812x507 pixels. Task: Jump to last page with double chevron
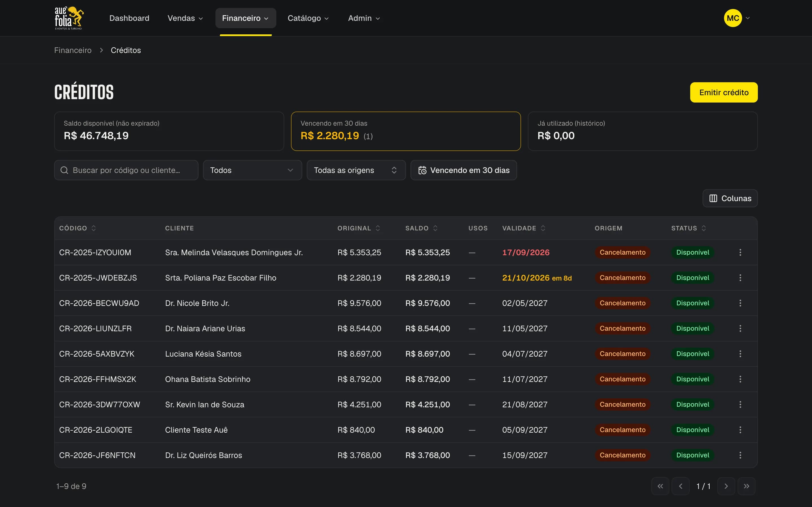coord(746,486)
